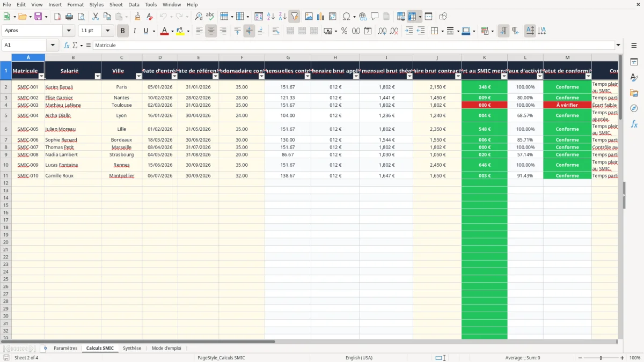Image resolution: width=644 pixels, height=362 pixels.
Task: Open the Matricule column filter dropdown
Action: pos(41,76)
